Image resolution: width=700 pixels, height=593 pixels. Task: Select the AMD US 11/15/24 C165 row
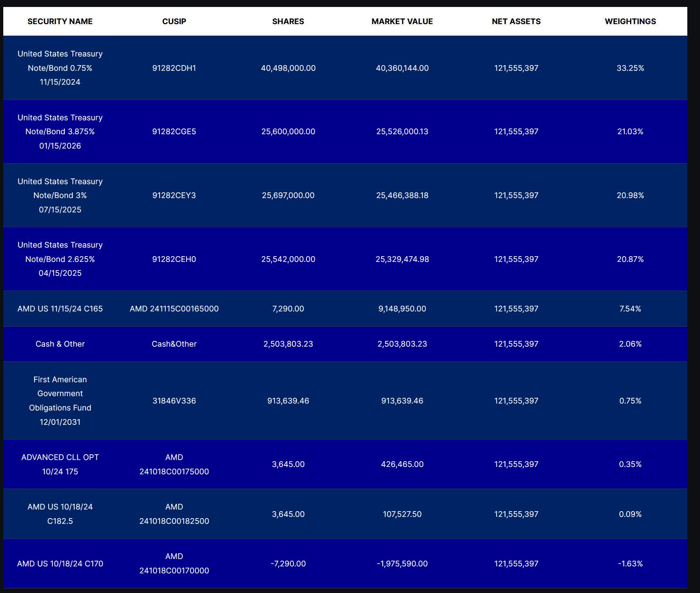pos(350,309)
